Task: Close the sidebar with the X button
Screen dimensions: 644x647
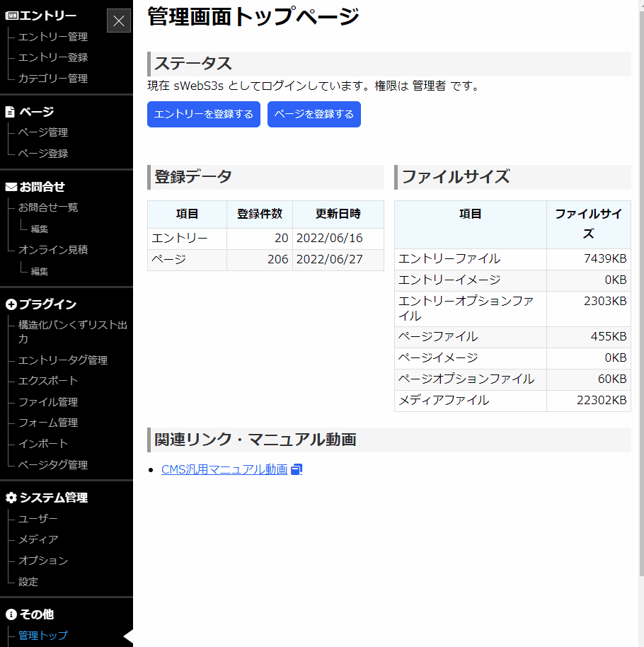Action: click(x=118, y=20)
